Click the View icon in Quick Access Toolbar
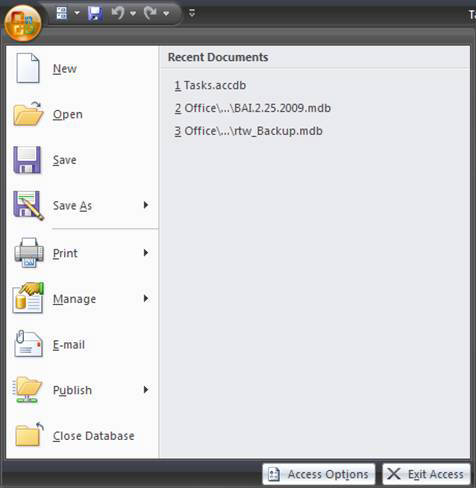This screenshot has height=488, width=476. click(62, 13)
